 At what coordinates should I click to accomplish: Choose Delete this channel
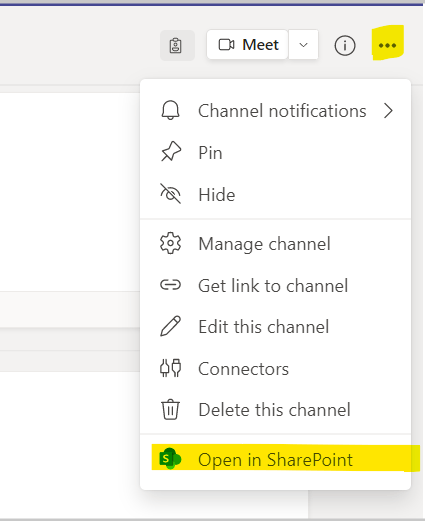coord(276,410)
